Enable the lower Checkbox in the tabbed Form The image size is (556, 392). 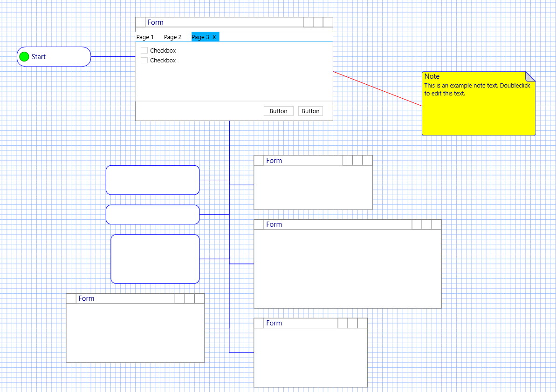(144, 60)
